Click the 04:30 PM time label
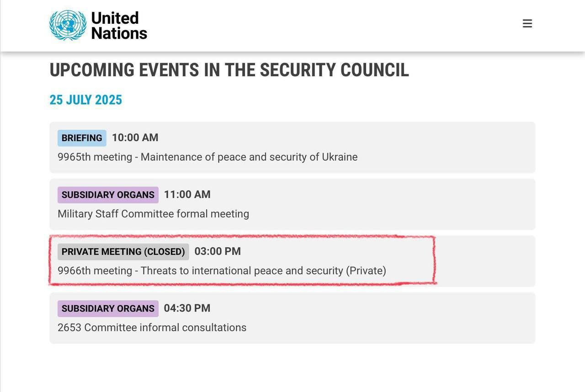The width and height of the screenshot is (585, 392). [187, 308]
